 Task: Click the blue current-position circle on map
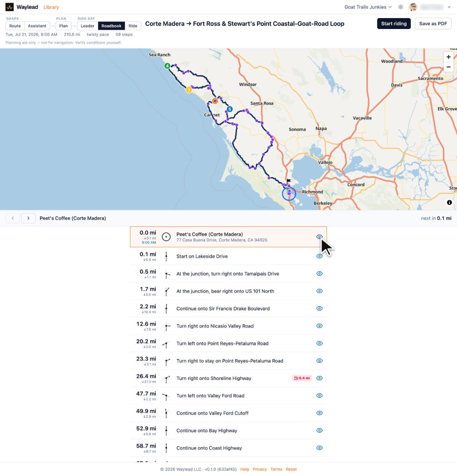pos(289,193)
